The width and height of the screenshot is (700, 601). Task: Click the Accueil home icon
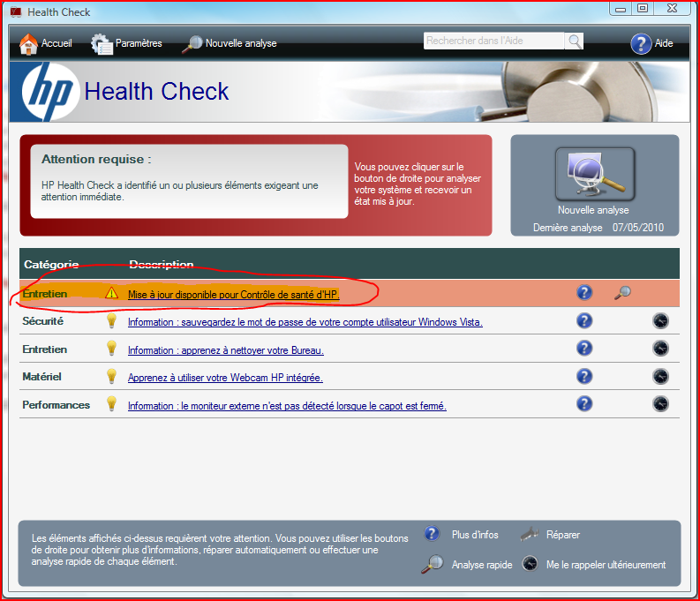[28, 44]
